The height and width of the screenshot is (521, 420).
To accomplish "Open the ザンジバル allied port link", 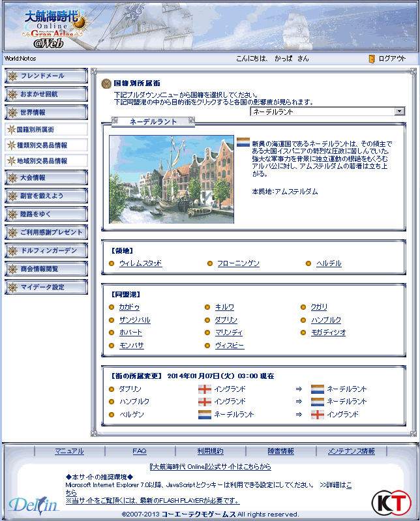I will pos(135,320).
